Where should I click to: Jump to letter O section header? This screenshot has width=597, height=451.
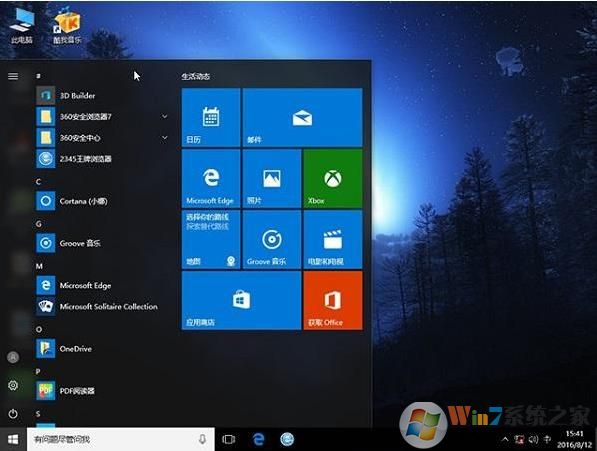tap(38, 329)
